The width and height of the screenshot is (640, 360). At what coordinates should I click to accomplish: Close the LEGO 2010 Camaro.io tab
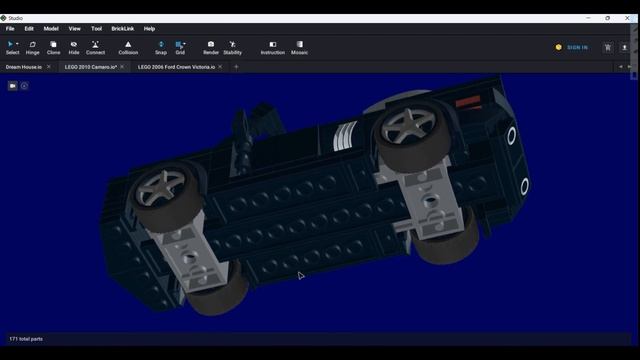pyautogui.click(x=122, y=67)
